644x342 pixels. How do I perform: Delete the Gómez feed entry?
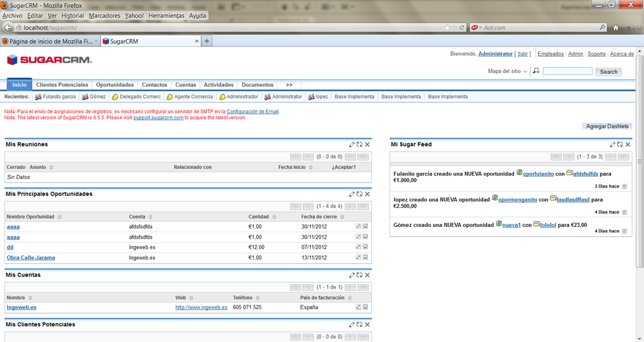click(624, 231)
